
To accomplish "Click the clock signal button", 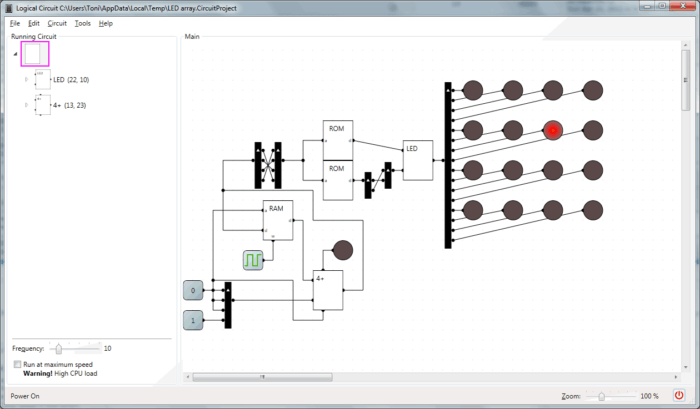I will [x=253, y=260].
